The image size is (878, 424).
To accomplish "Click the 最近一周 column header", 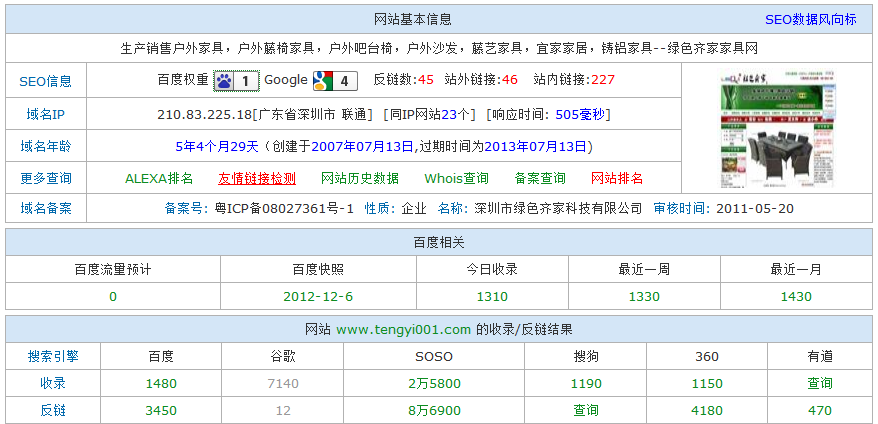I will (x=644, y=269).
